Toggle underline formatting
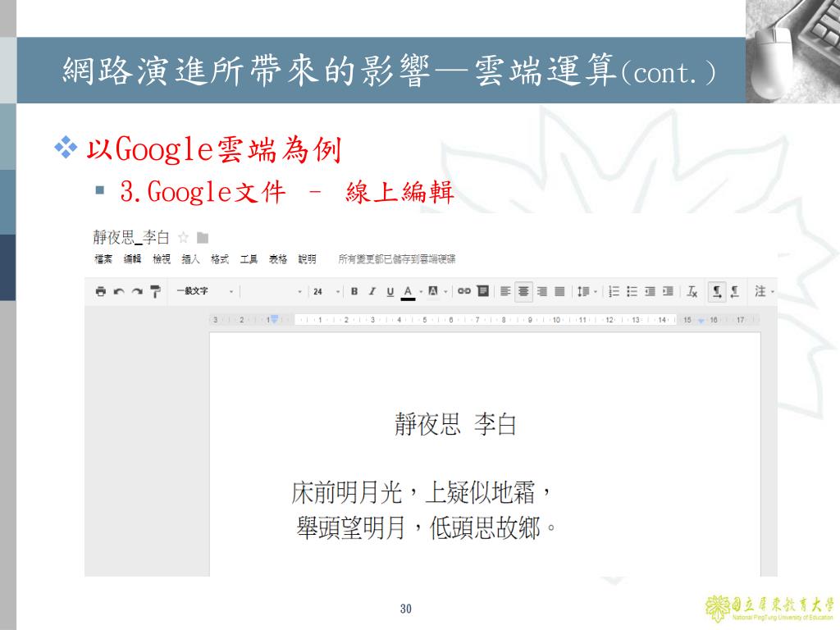 390,291
